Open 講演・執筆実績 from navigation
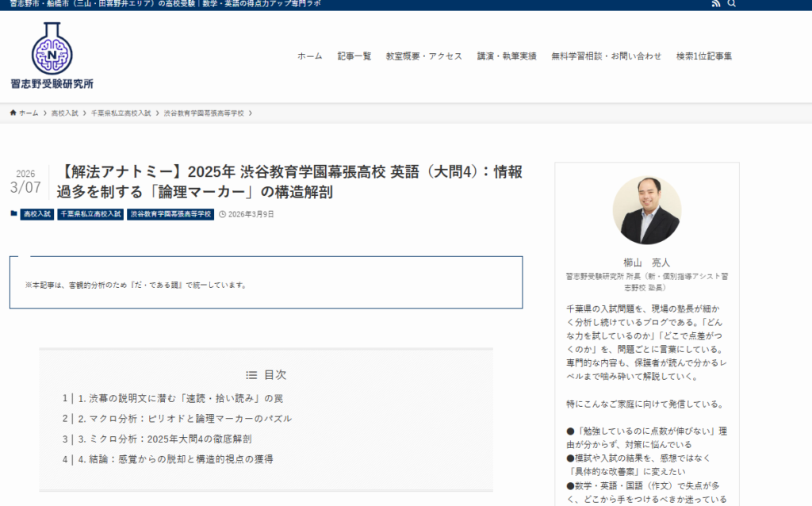Viewport: 812px width, 506px height. point(507,56)
